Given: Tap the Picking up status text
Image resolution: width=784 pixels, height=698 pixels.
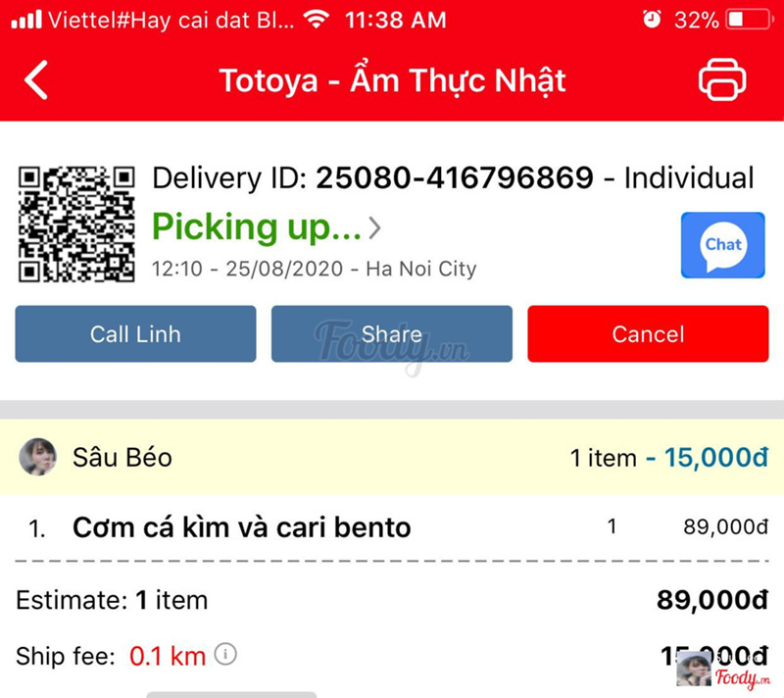Looking at the screenshot, I should pyautogui.click(x=257, y=227).
